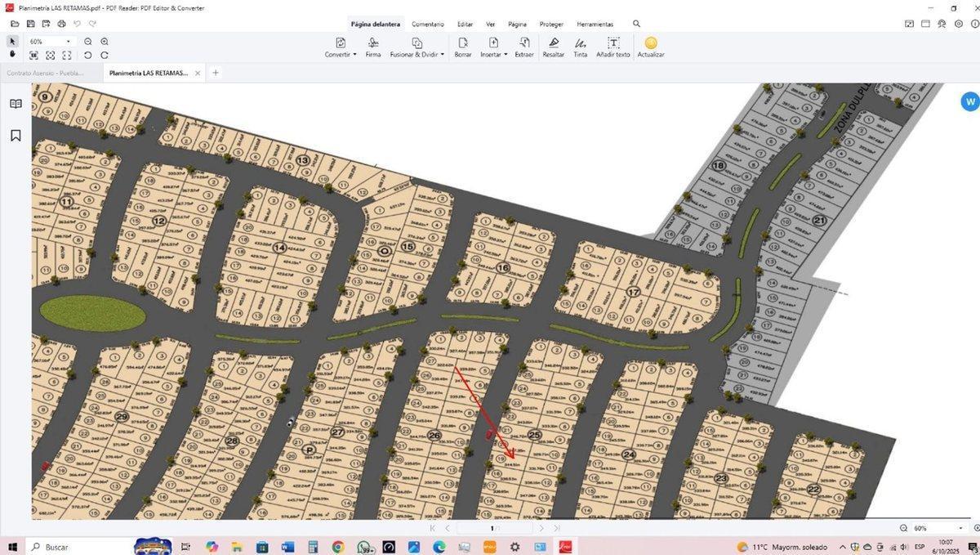Viewport: 980px width, 555px height.
Task: Select the Tinta ink tool
Action: [x=581, y=47]
